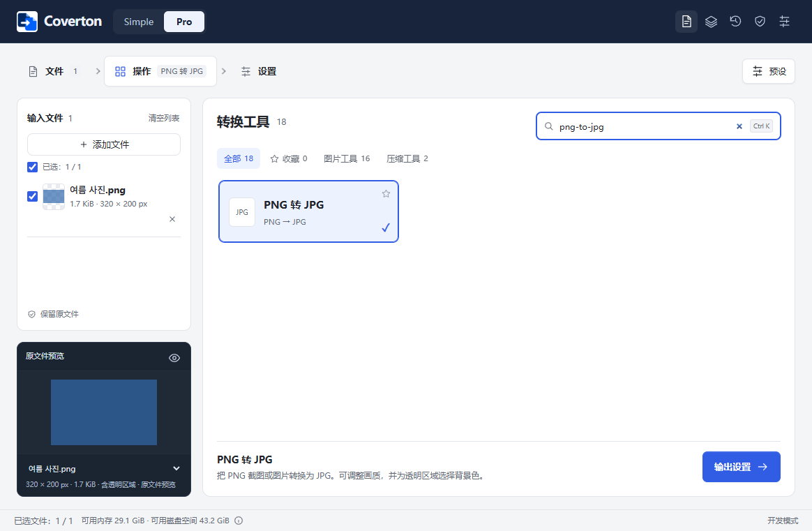Select the 图片工具 16 filter tab
This screenshot has height=531, width=812.
[347, 158]
